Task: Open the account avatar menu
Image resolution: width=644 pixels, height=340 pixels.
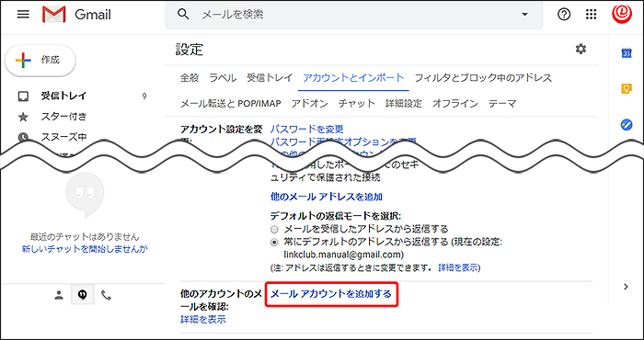Action: click(622, 14)
